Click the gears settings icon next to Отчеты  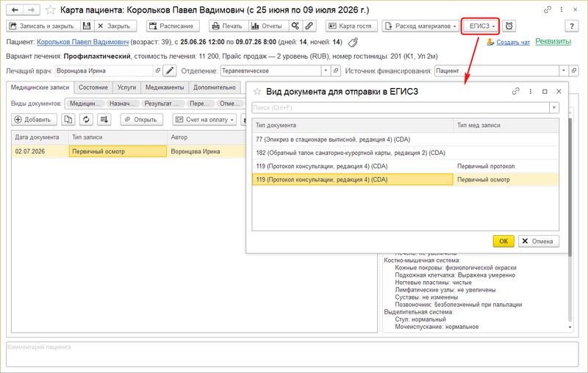295,26
